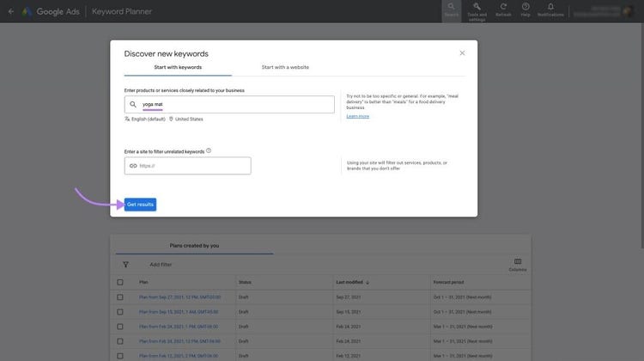Click the account avatar in the header

click(628, 11)
